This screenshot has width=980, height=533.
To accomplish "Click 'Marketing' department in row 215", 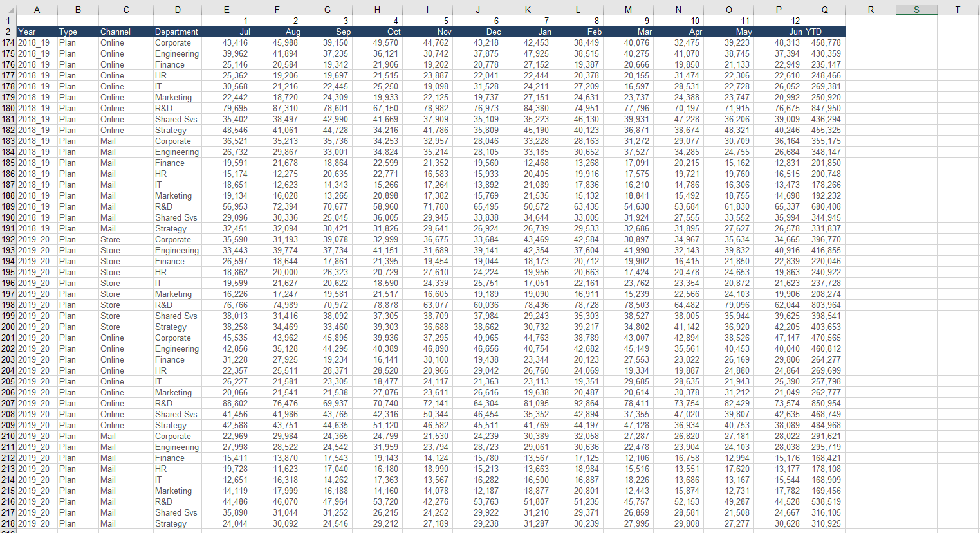I will pos(178,491).
